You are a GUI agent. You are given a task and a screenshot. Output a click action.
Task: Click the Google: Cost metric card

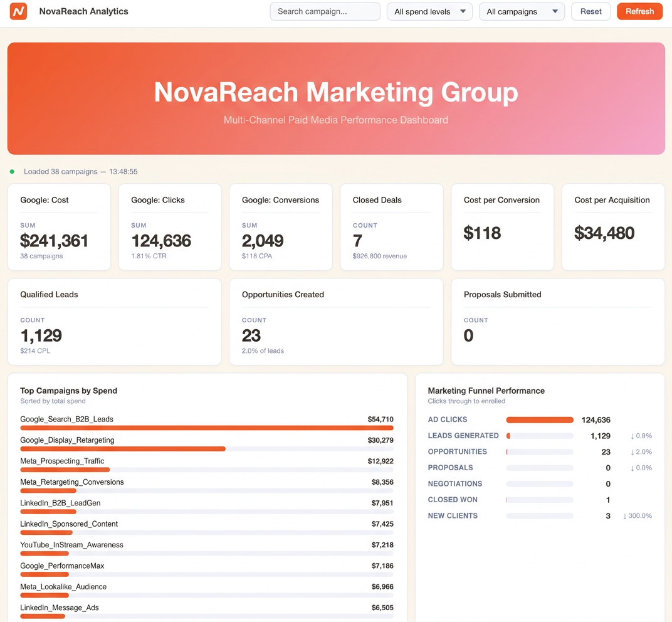tap(59, 227)
